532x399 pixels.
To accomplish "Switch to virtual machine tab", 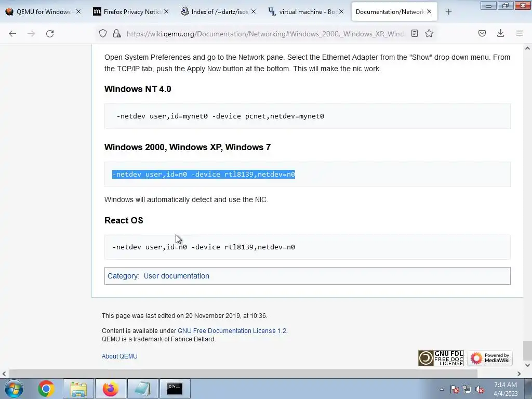I will click(x=305, y=11).
